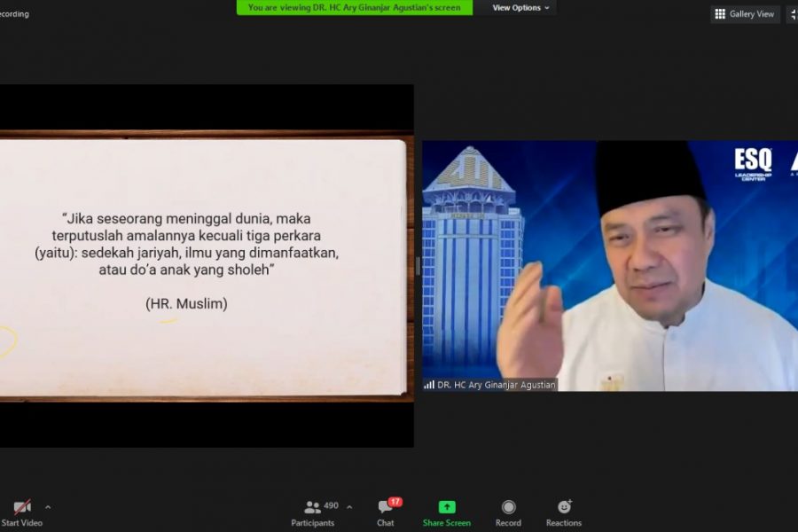798x532 pixels.
Task: Click the Recording indicator at top left
Action: coord(14,14)
